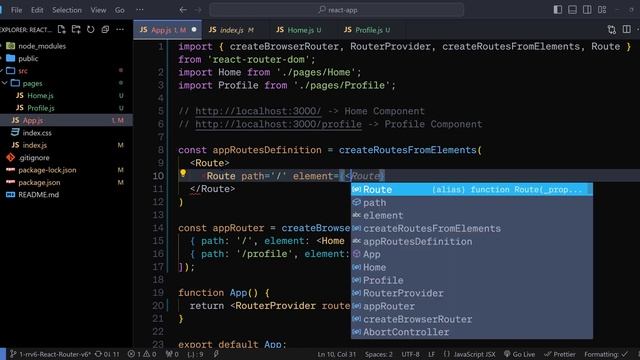The image size is (640, 360).
Task: Open README.md in Explorer
Action: (x=39, y=195)
